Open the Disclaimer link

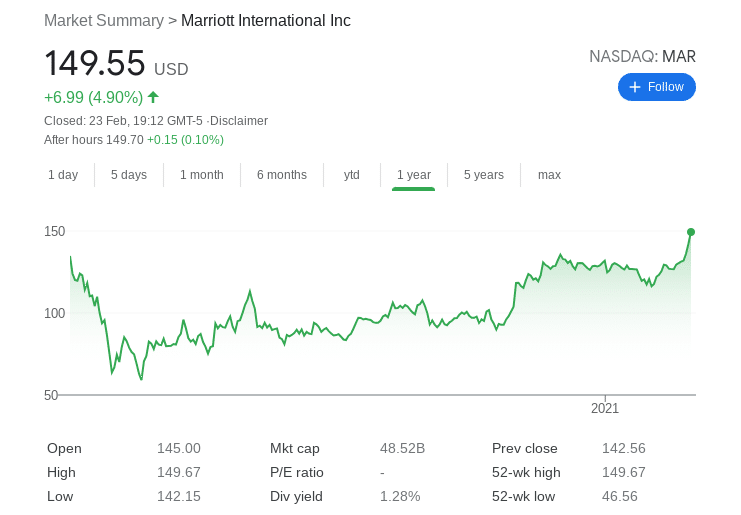pos(239,121)
